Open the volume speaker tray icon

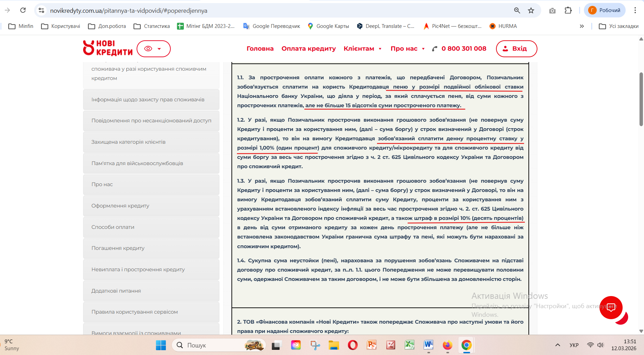pos(601,345)
